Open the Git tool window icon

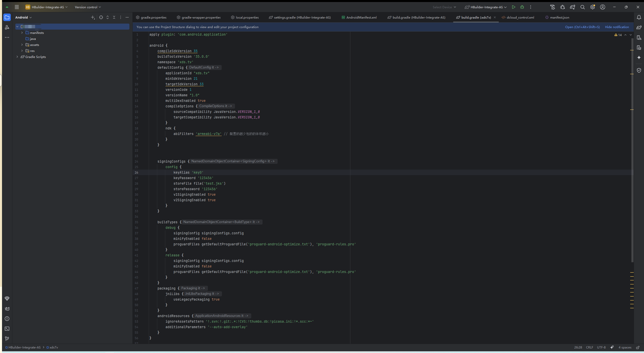click(7, 339)
